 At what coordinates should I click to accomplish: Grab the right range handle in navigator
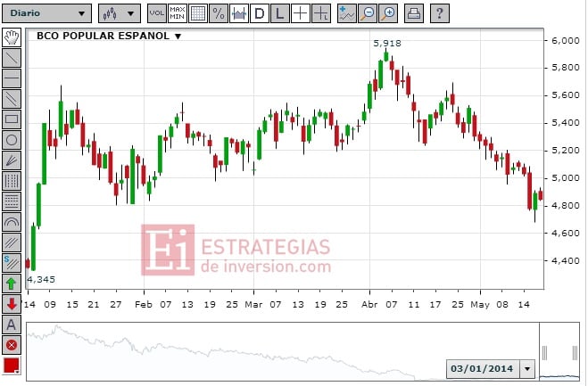[x=575, y=353]
